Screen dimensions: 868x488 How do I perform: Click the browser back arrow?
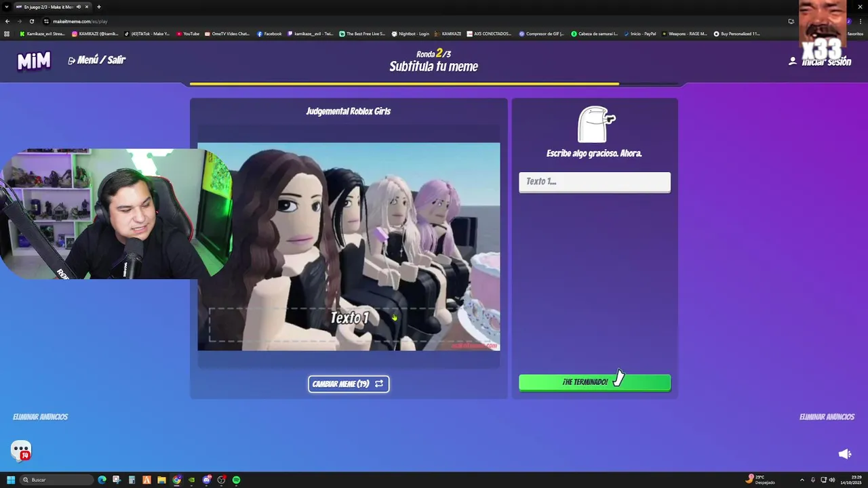coord(7,21)
